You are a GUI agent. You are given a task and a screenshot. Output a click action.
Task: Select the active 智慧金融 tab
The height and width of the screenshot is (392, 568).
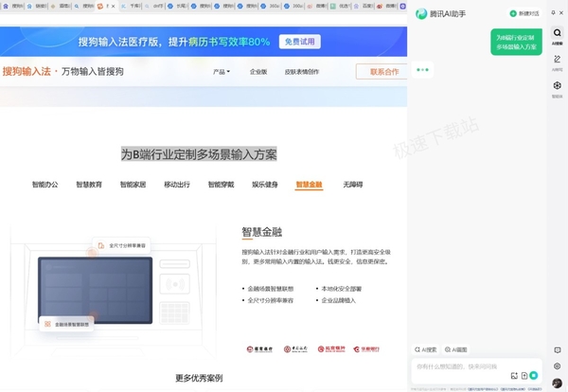pos(309,185)
